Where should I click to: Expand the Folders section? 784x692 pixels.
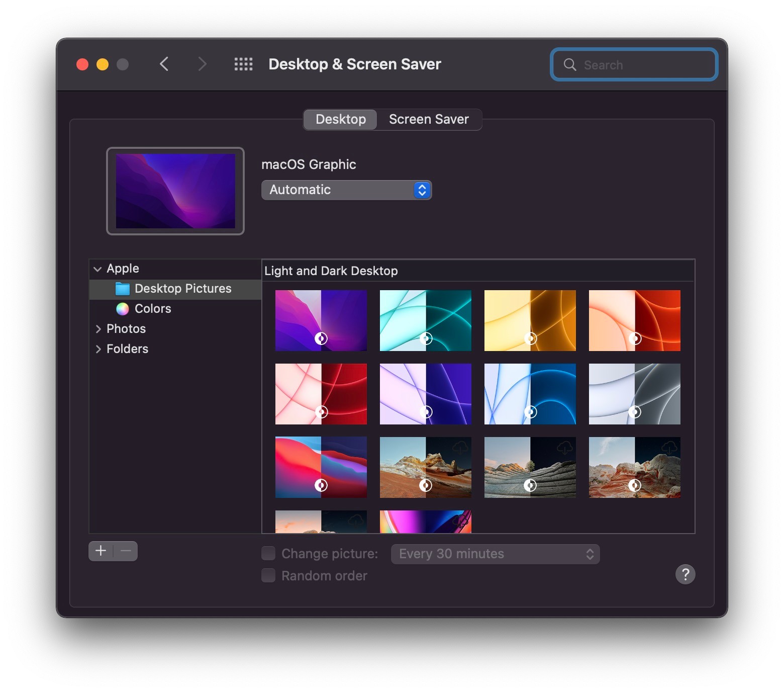pyautogui.click(x=99, y=349)
